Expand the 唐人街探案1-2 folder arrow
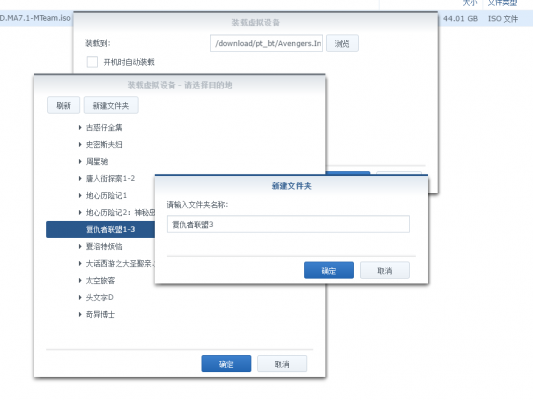533x400 pixels. [x=80, y=178]
